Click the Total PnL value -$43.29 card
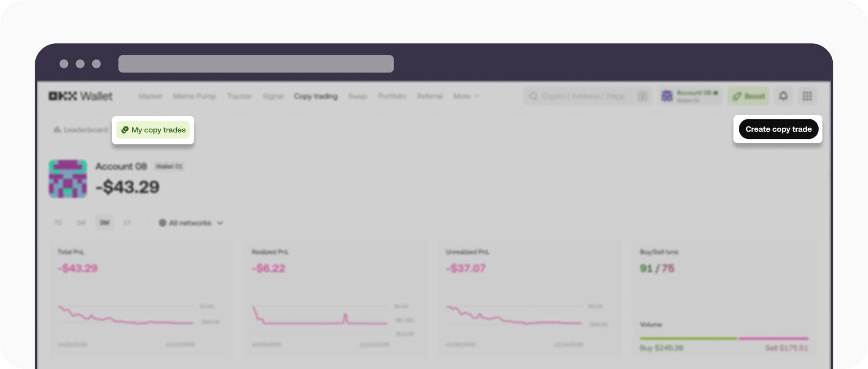Viewport: 868px width, 369px height. (141, 300)
